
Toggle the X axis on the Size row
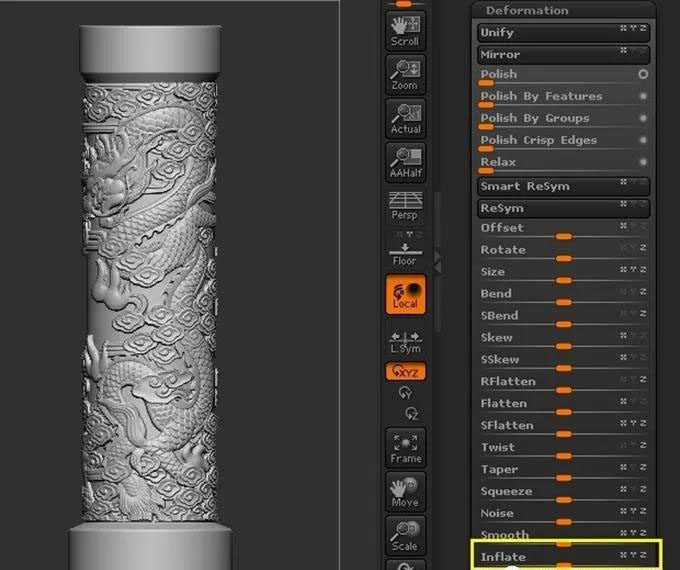point(623,269)
